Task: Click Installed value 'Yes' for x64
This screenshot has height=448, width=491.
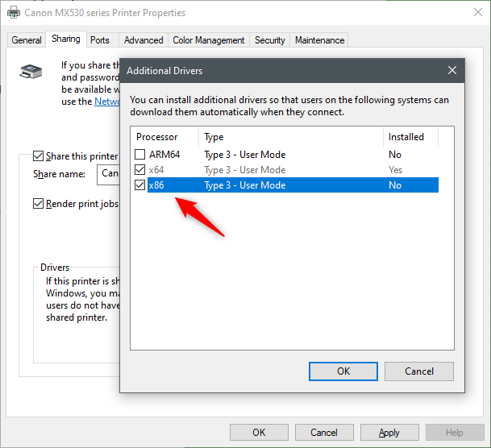Action: (395, 170)
